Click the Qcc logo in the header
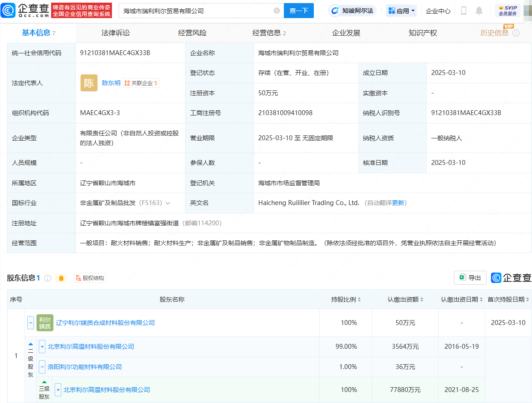 (x=25, y=10)
